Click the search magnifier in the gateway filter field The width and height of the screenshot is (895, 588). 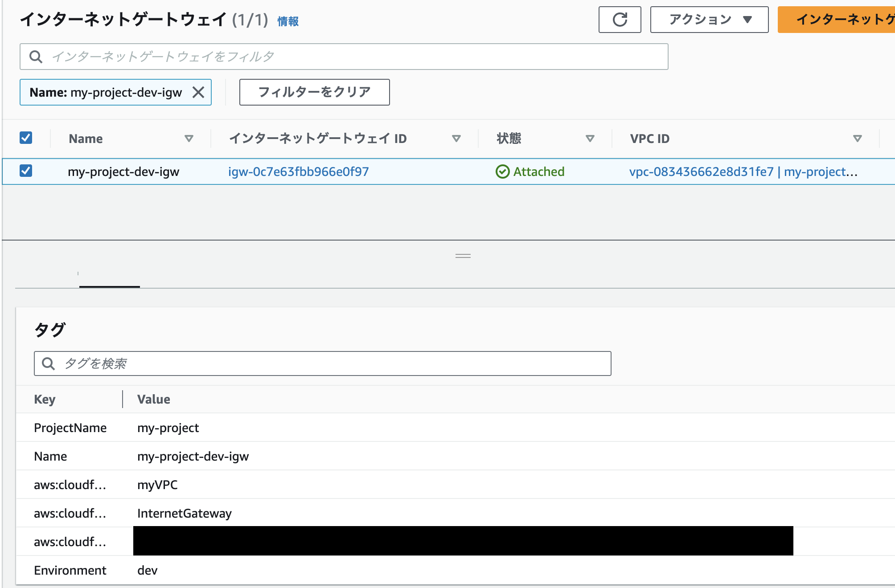[36, 57]
